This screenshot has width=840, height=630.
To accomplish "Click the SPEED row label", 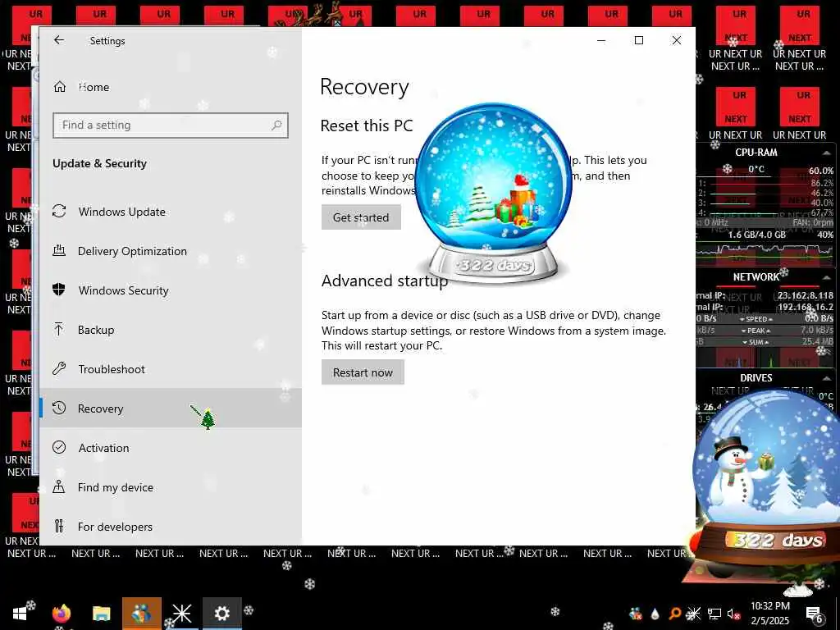I will click(756, 319).
